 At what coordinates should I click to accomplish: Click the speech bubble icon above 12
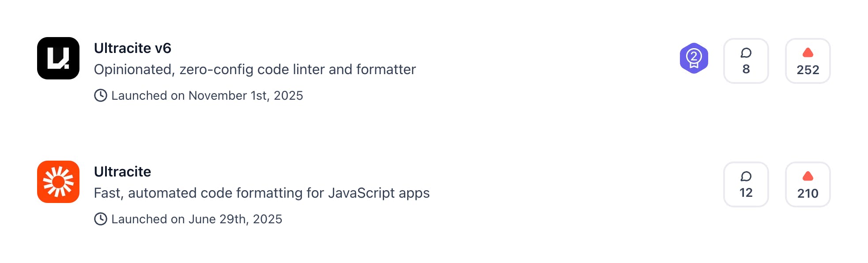(746, 177)
